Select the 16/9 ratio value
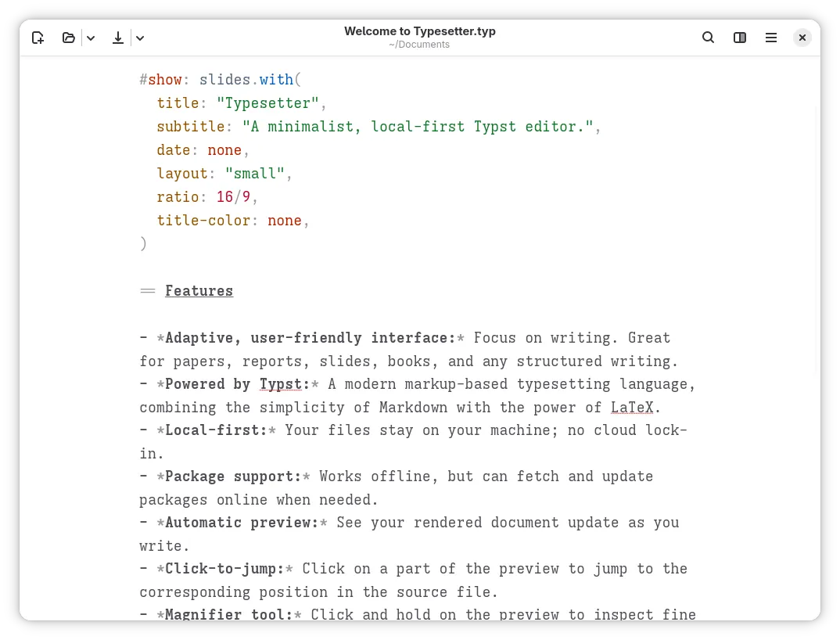Image resolution: width=840 pixels, height=640 pixels. (x=235, y=197)
